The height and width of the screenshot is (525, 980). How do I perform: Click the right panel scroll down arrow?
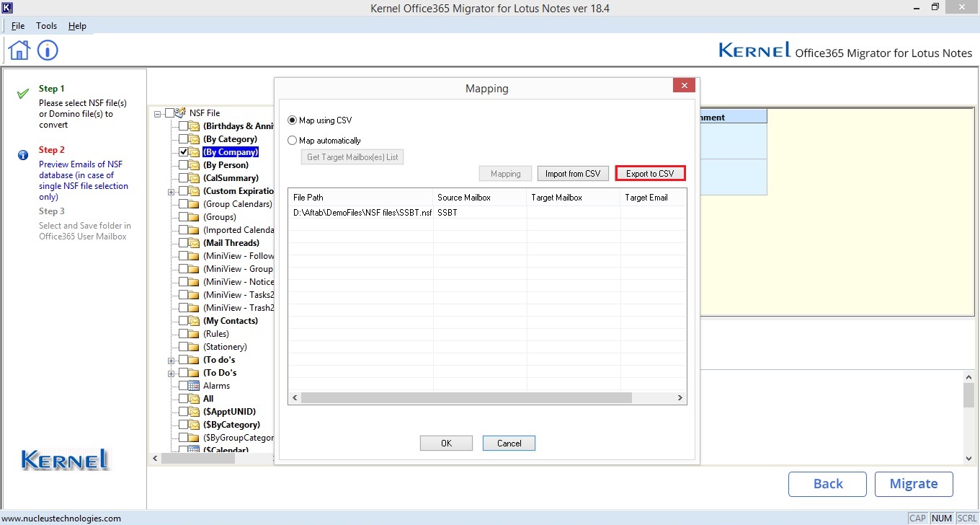(968, 459)
